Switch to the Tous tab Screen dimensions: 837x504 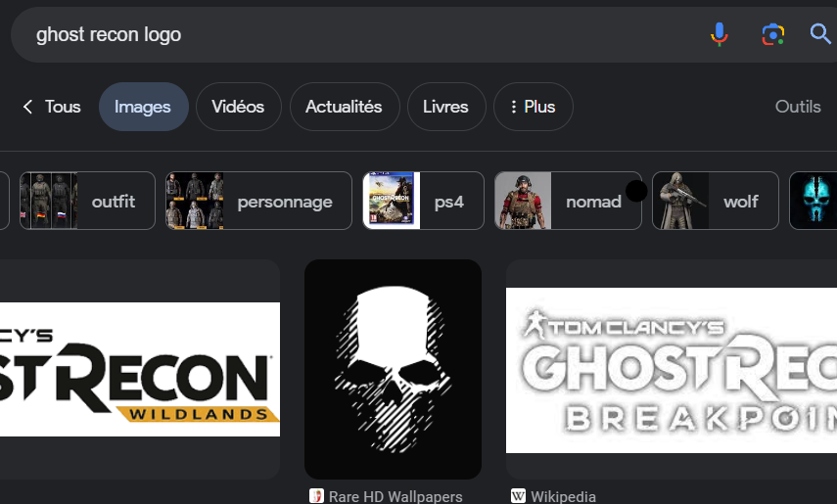click(63, 107)
